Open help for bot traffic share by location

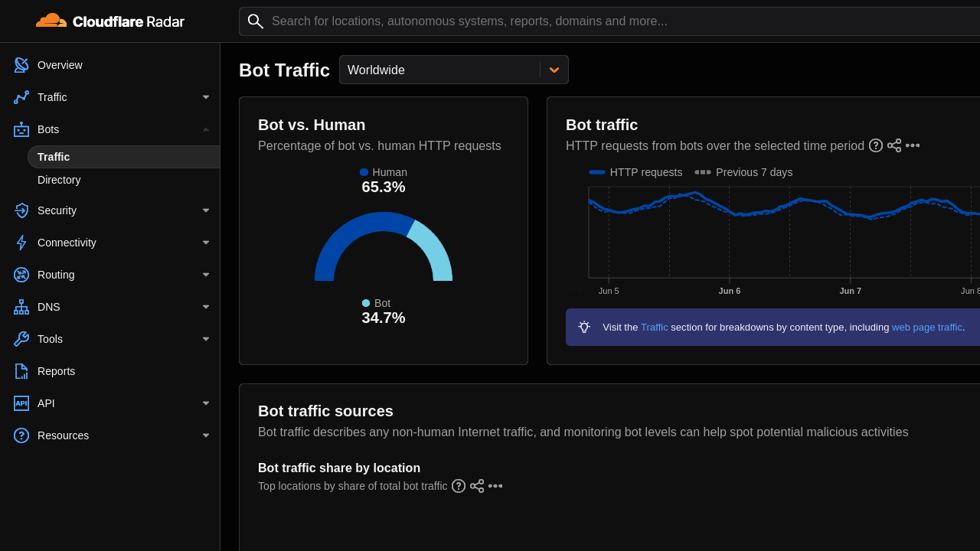(x=459, y=486)
